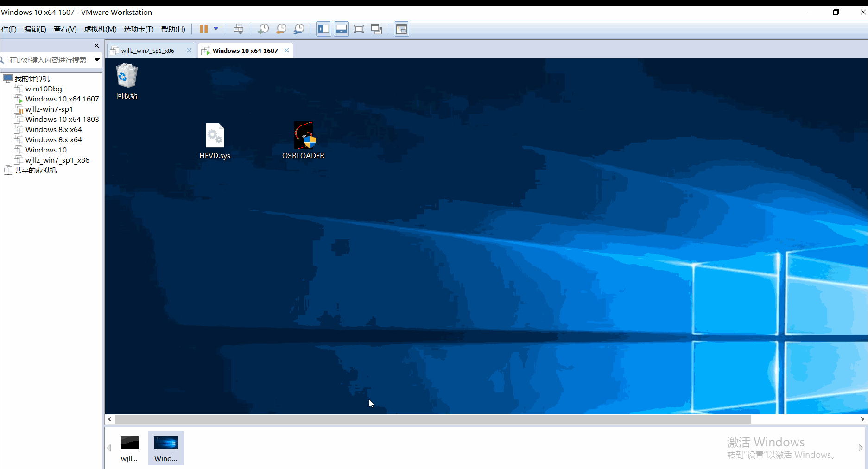Viewport: 868px width, 469px height.
Task: Click the 共享的虚拟机 shared icon
Action: pyautogui.click(x=8, y=170)
